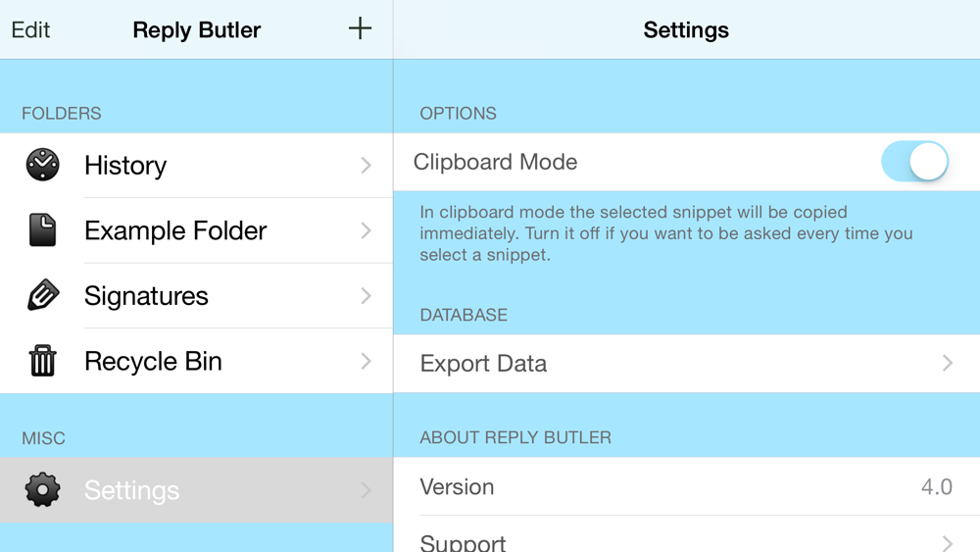Image resolution: width=980 pixels, height=552 pixels.
Task: Expand the History row chevron
Action: click(x=367, y=165)
